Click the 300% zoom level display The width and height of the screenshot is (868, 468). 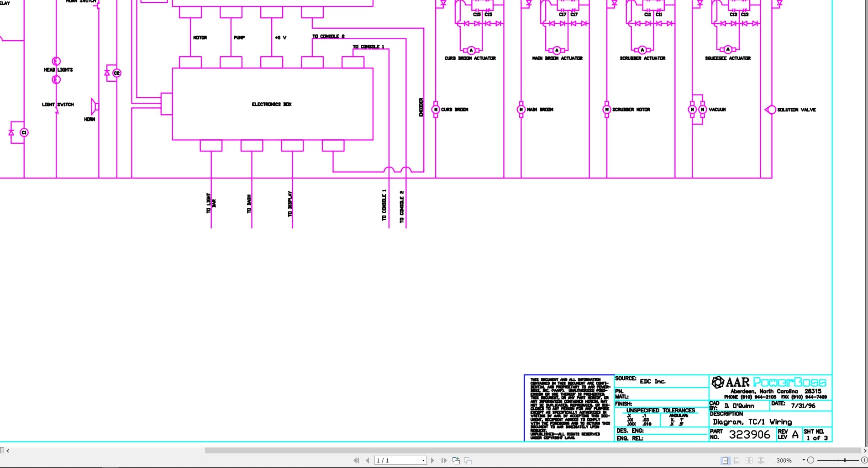pos(784,460)
